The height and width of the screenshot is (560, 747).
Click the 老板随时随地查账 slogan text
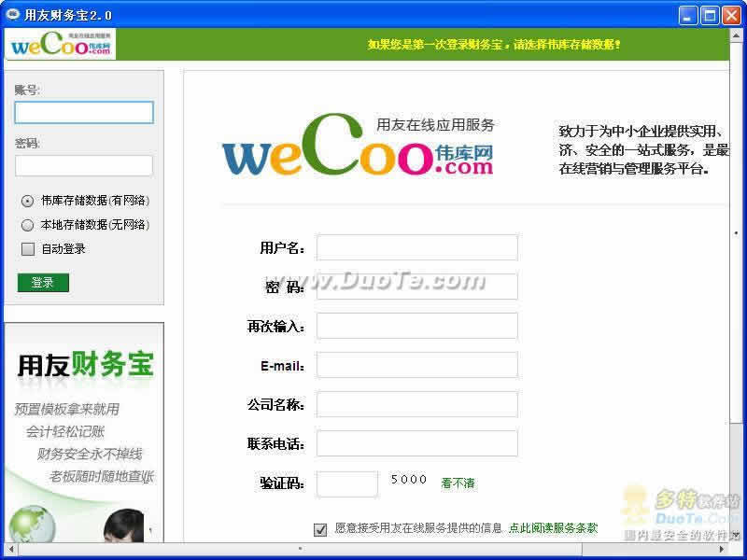pyautogui.click(x=101, y=476)
